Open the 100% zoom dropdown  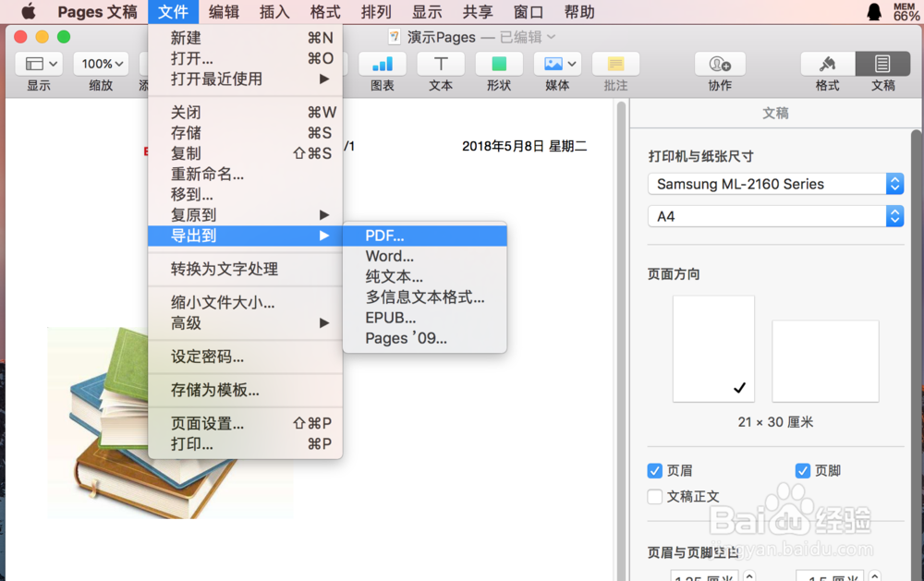pyautogui.click(x=100, y=65)
